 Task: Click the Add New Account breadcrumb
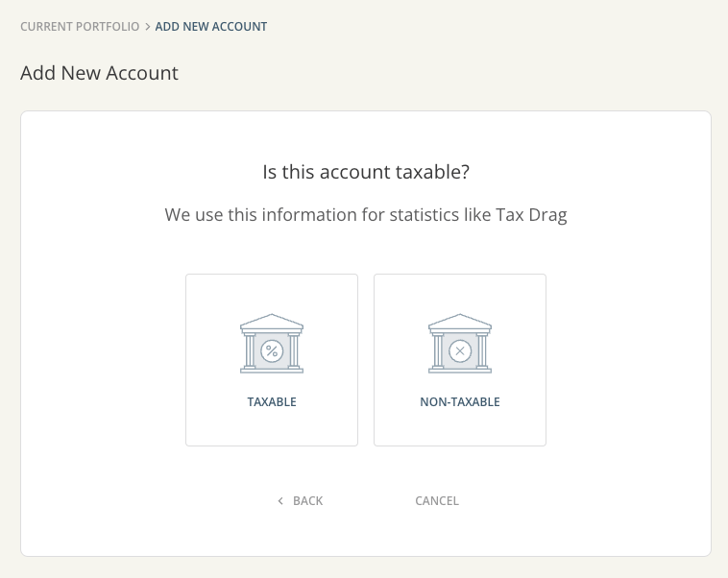click(211, 27)
